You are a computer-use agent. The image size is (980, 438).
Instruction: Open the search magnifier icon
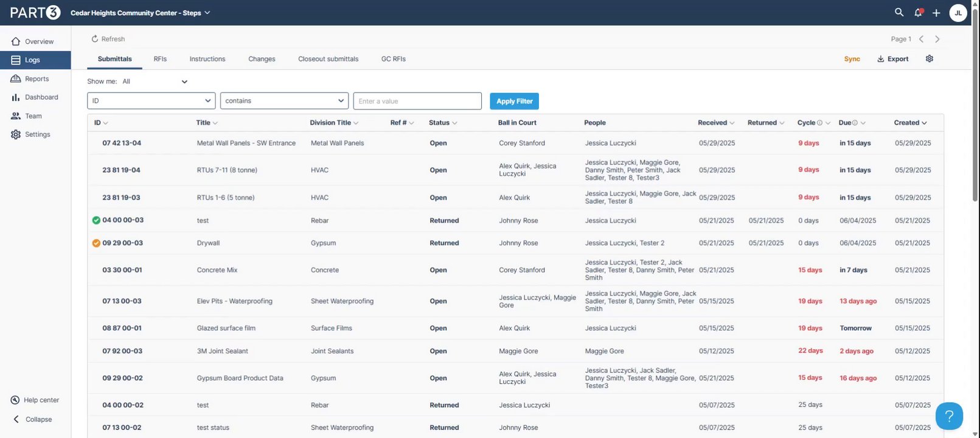click(x=899, y=12)
